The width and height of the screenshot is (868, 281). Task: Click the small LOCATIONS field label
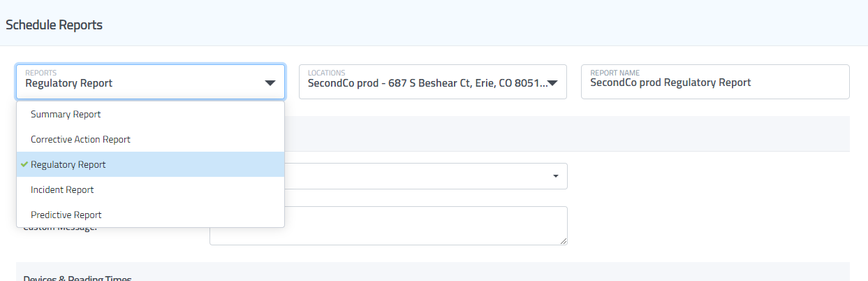[x=326, y=73]
